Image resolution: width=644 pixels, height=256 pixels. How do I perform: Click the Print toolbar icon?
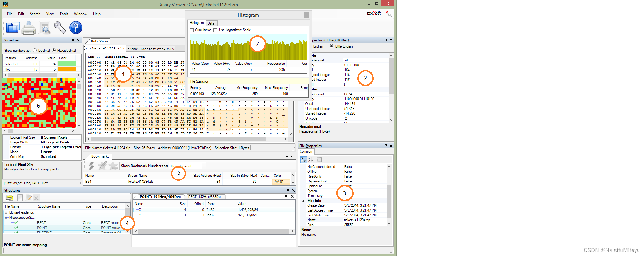tap(29, 28)
